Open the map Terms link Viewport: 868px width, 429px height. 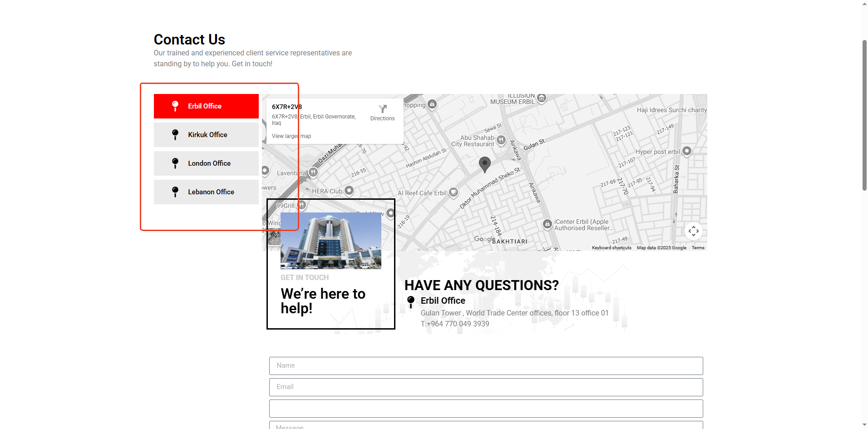click(698, 248)
